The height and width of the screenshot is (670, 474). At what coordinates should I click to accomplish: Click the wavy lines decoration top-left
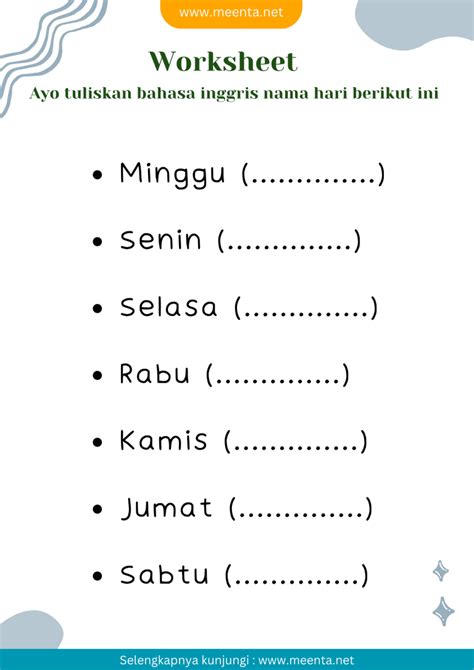point(49,47)
